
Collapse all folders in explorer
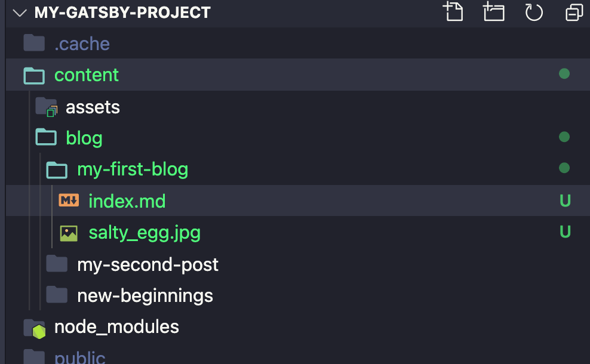pos(574,12)
